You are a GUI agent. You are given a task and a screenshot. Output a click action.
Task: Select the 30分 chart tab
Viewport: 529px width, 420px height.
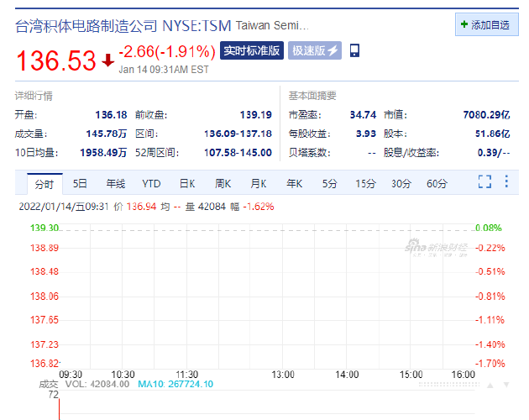[x=401, y=184]
